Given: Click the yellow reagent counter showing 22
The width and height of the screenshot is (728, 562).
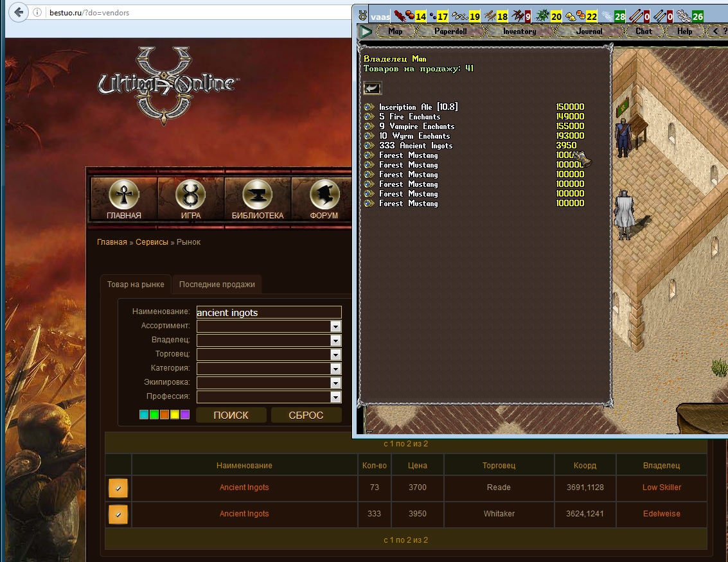Looking at the screenshot, I should click(582, 17).
